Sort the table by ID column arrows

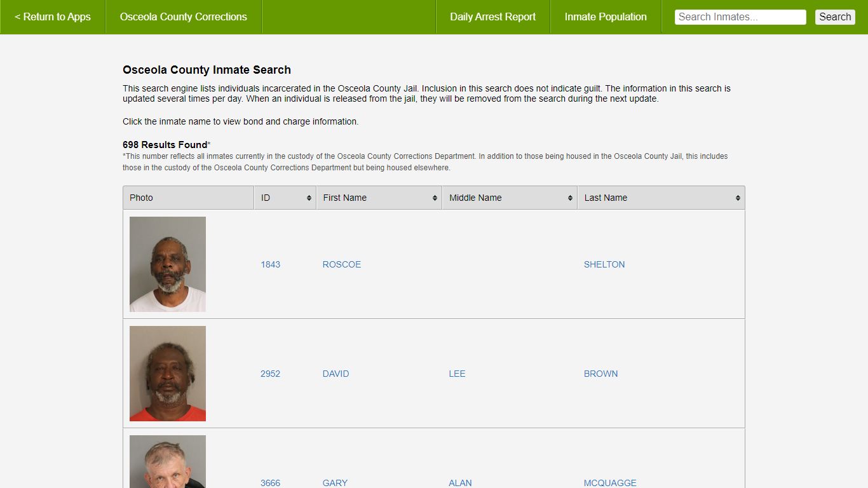(309, 198)
